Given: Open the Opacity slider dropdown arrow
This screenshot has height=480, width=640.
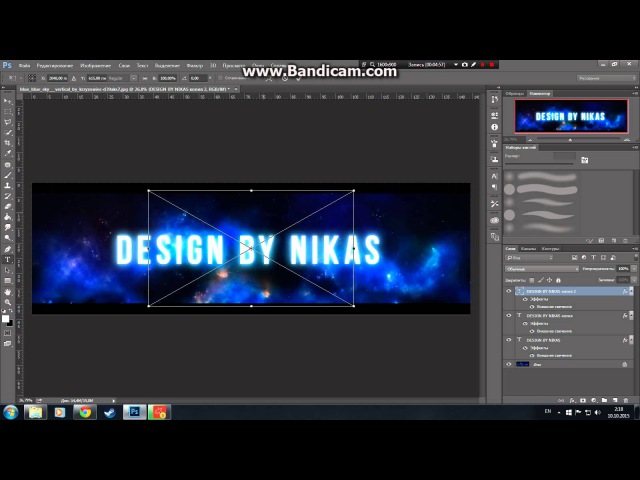Looking at the screenshot, I should click(x=634, y=269).
